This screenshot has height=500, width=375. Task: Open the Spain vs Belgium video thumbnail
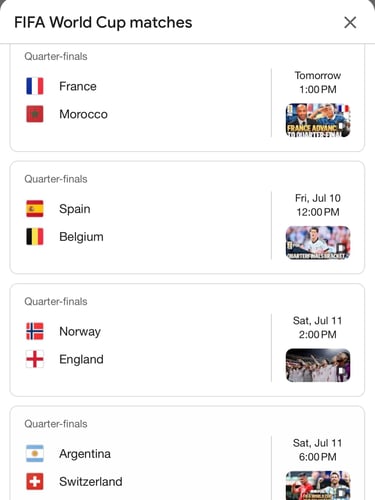318,243
